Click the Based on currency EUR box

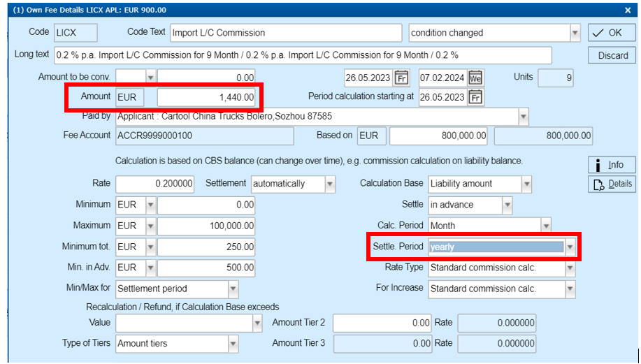point(372,136)
